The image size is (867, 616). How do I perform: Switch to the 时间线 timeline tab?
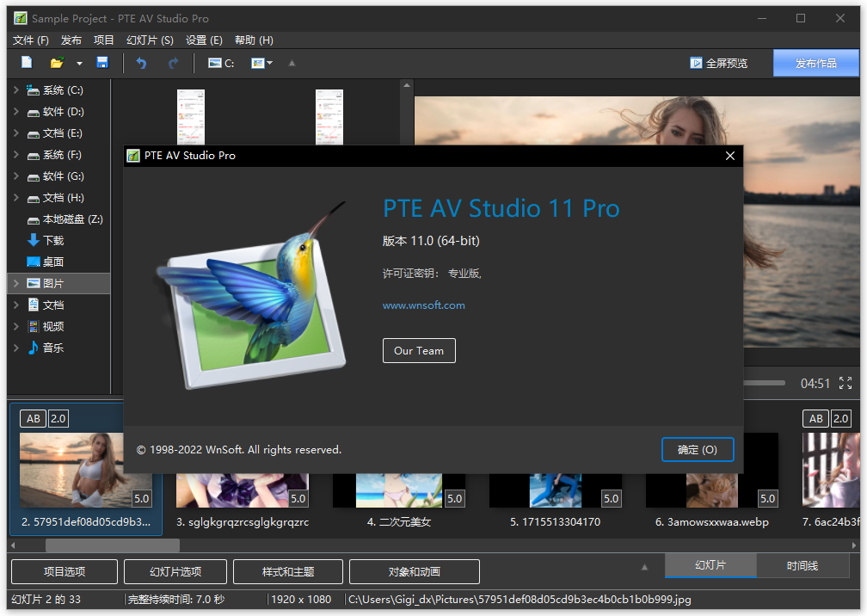(x=802, y=566)
